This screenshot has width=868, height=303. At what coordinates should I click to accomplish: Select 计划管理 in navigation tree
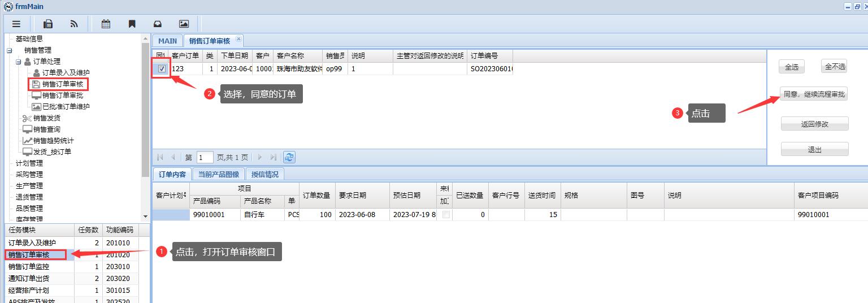(x=29, y=163)
